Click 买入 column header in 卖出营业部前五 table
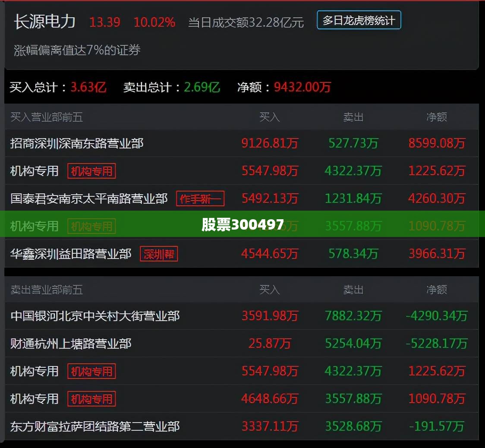The height and width of the screenshot is (448, 485). tap(269, 290)
